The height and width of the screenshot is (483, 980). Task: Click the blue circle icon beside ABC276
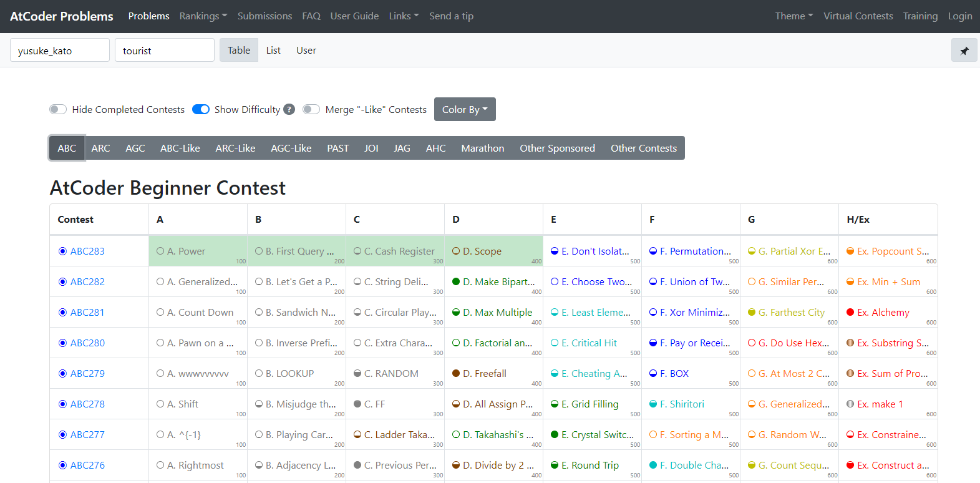point(62,465)
